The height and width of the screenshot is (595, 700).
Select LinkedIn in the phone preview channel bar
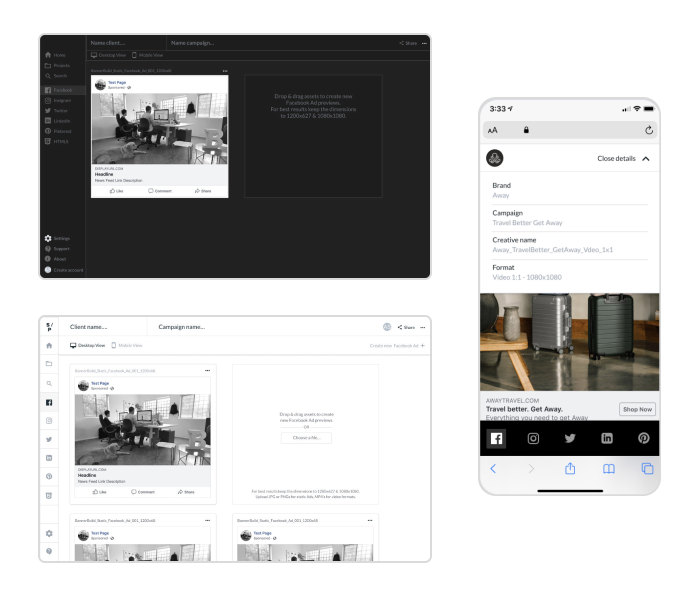[x=607, y=438]
